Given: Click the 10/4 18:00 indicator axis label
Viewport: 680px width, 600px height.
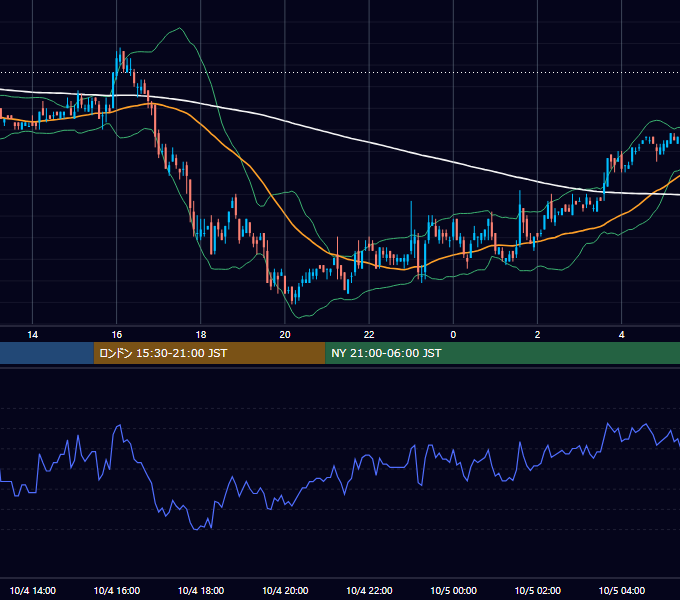Looking at the screenshot, I should click(x=201, y=590).
